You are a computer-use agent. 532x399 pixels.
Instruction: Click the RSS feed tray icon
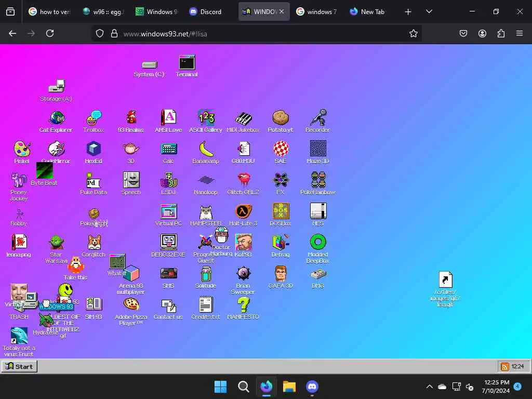coord(504,367)
